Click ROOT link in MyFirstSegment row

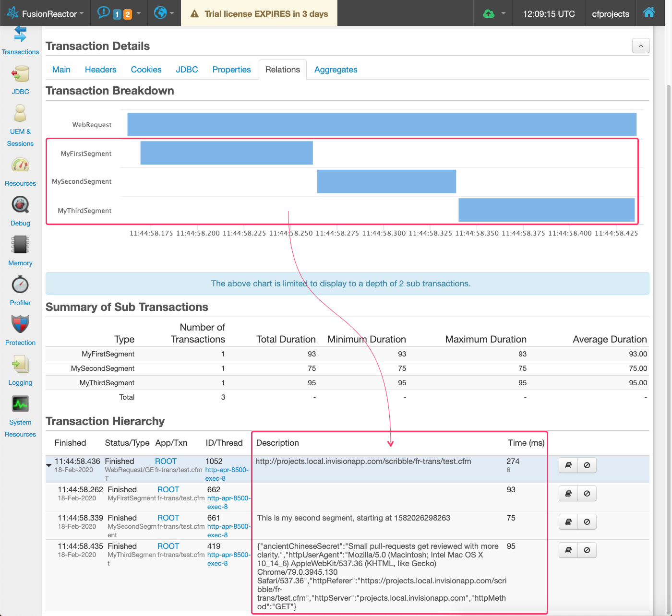click(168, 489)
